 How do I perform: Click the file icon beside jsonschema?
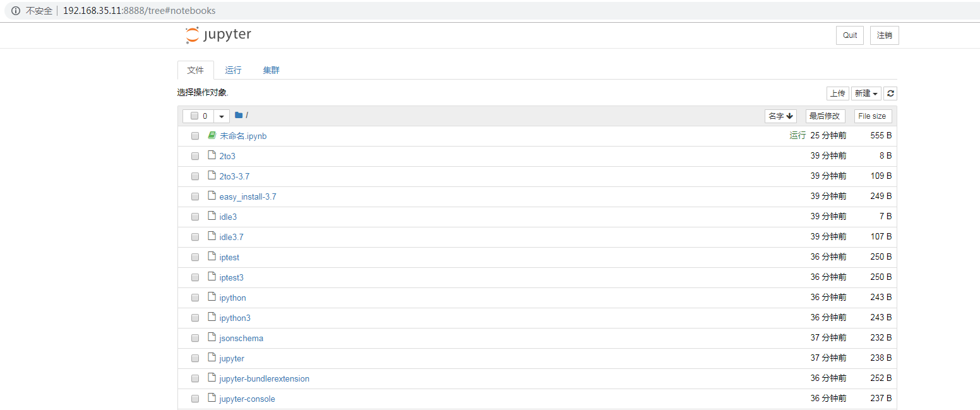point(212,337)
